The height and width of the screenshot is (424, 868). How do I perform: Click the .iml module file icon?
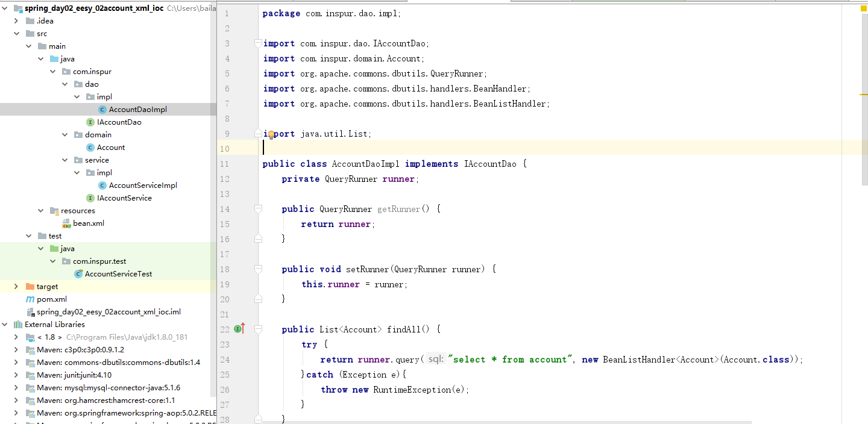tap(30, 312)
